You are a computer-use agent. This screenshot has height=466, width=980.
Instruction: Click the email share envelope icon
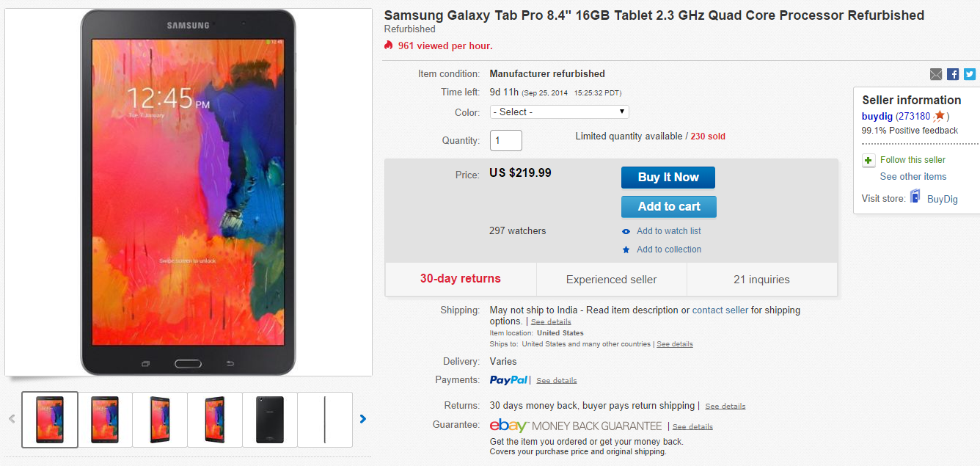pos(936,74)
